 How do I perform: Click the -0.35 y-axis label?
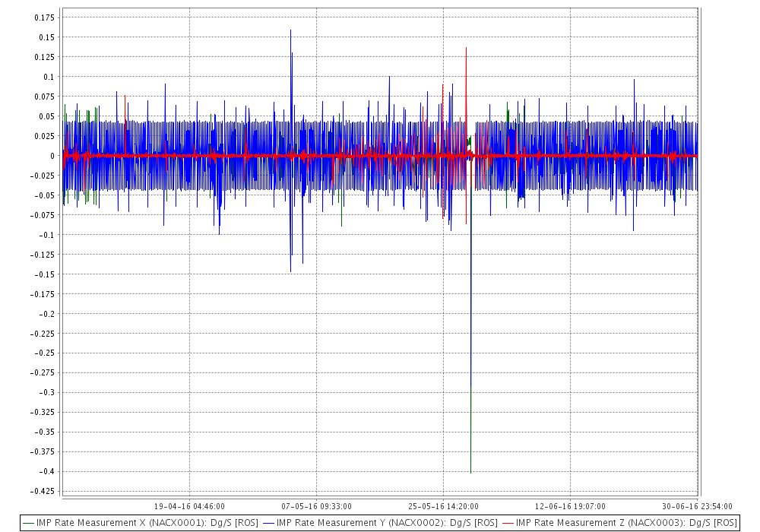45,432
